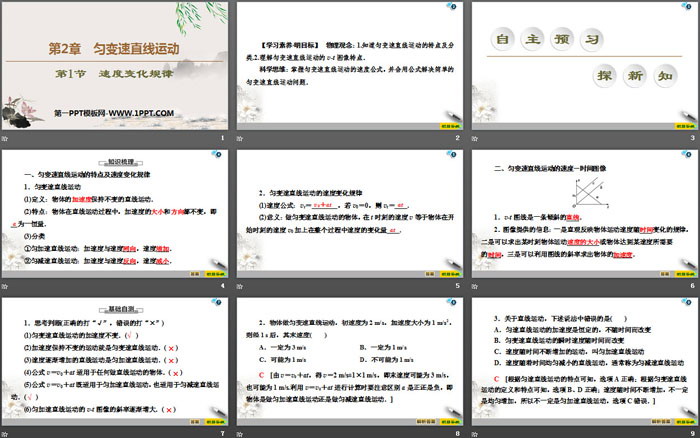Select slide 2 with 学习素养·明目标 text
The image size is (700, 438).
coord(350,66)
